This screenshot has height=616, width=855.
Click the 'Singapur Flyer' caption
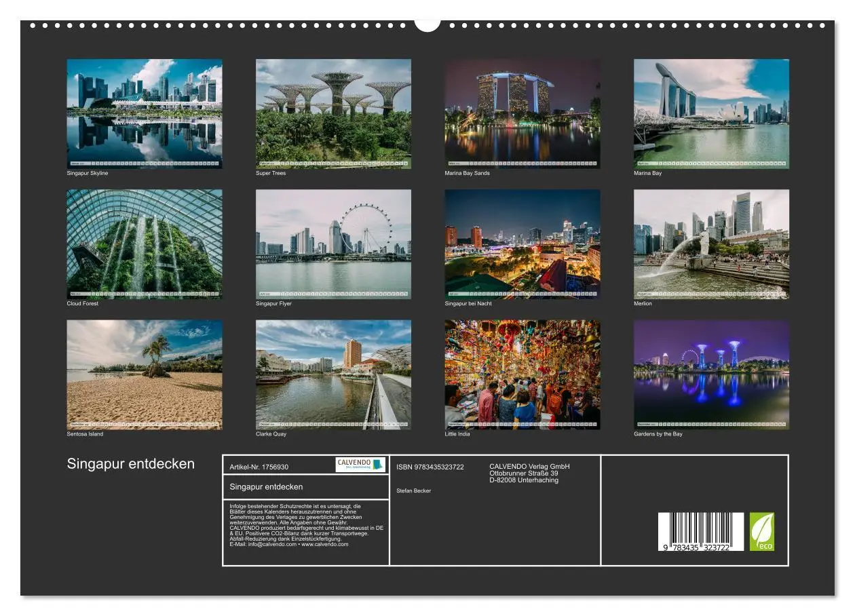click(x=273, y=303)
